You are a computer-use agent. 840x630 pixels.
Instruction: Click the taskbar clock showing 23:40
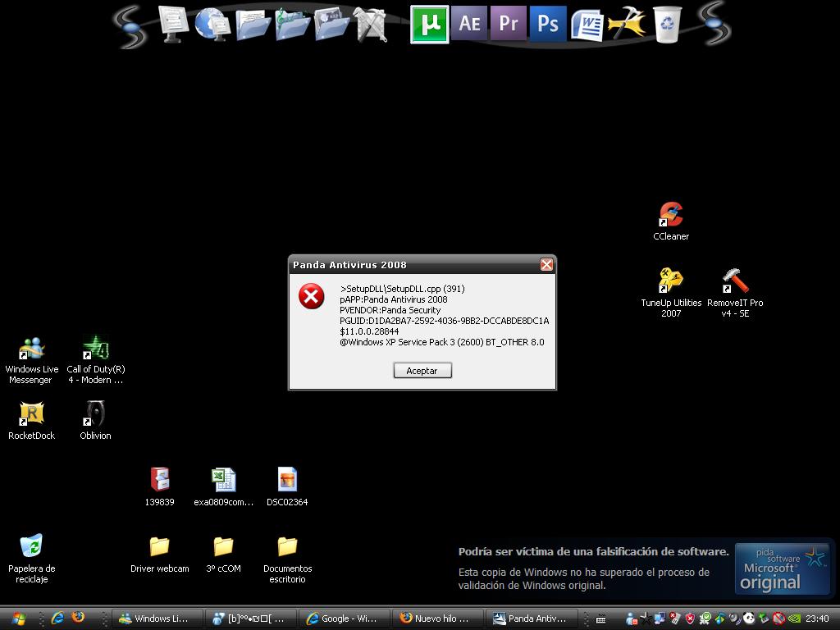pyautogui.click(x=818, y=619)
